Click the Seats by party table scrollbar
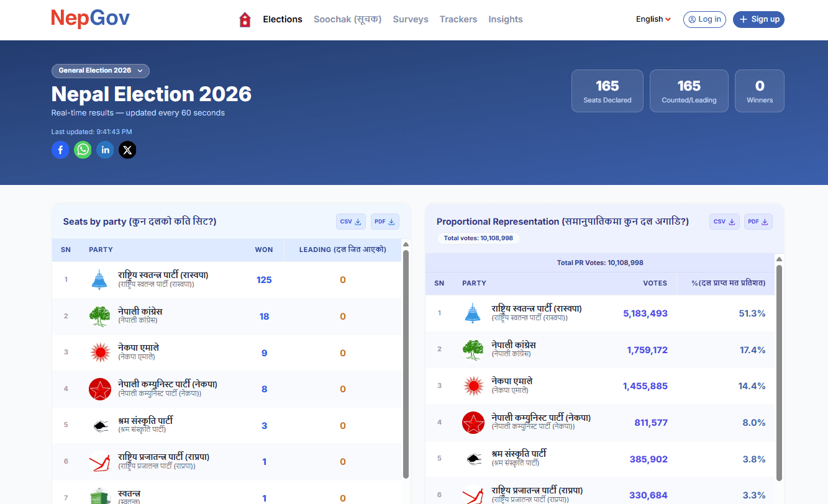 coord(406,364)
